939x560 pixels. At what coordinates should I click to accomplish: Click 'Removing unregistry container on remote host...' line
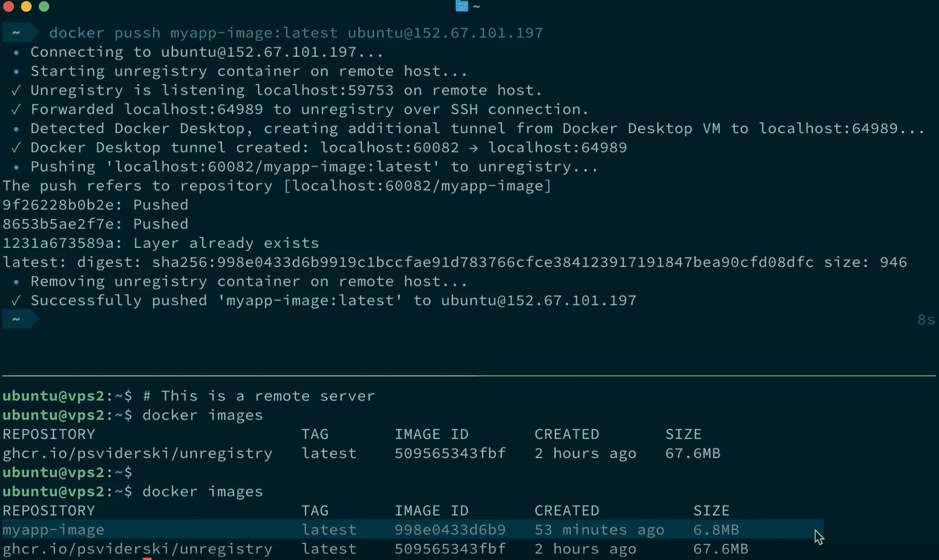(249, 282)
